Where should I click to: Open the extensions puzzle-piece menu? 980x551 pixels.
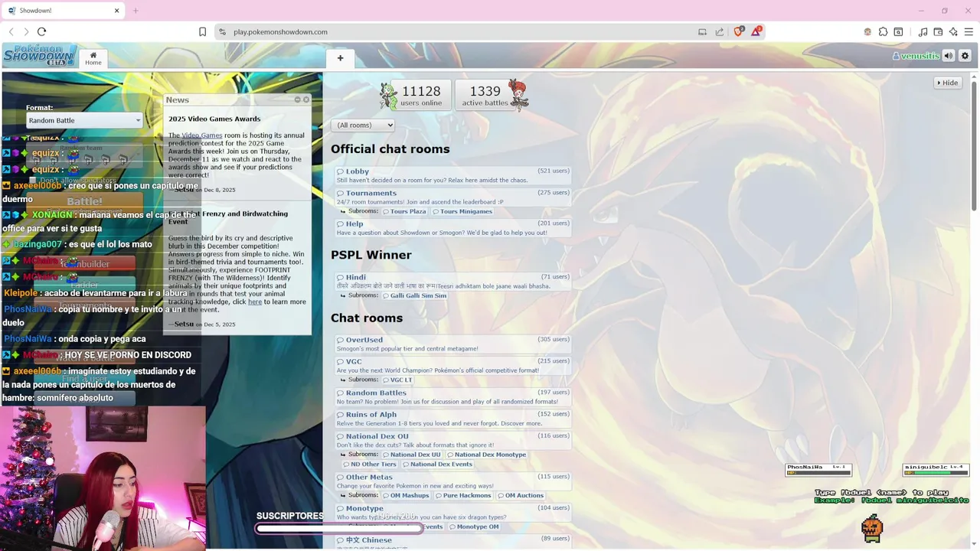(x=883, y=31)
